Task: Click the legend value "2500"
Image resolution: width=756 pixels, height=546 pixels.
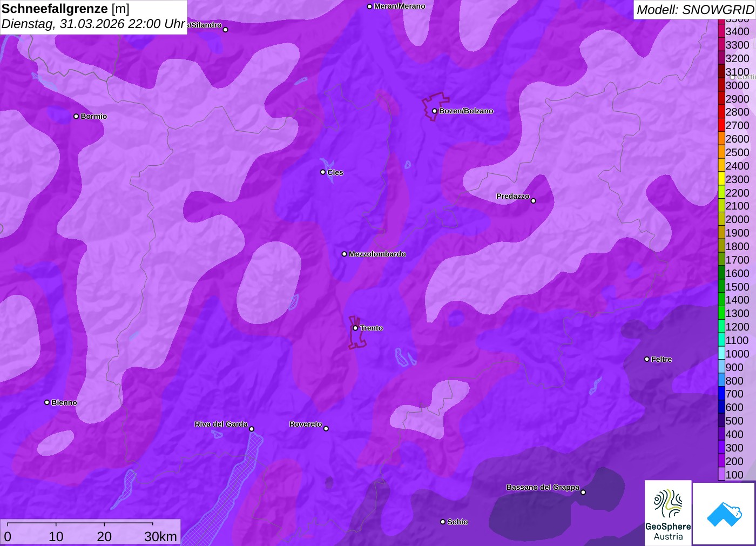Action: click(x=737, y=152)
